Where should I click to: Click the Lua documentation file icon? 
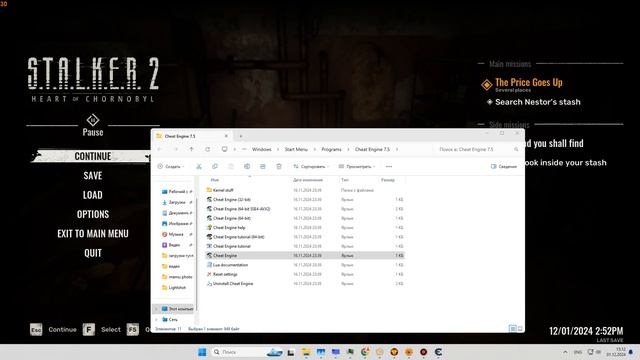(x=209, y=265)
